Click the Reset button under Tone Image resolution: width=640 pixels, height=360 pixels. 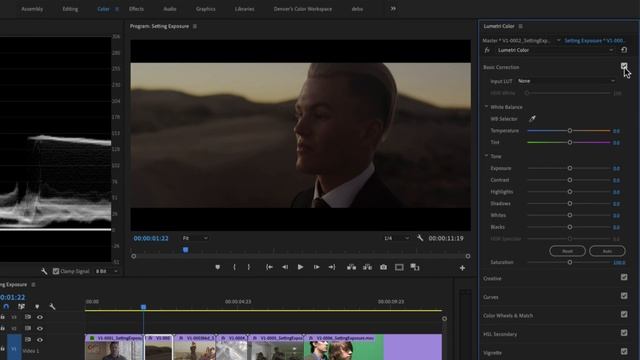[567, 251]
